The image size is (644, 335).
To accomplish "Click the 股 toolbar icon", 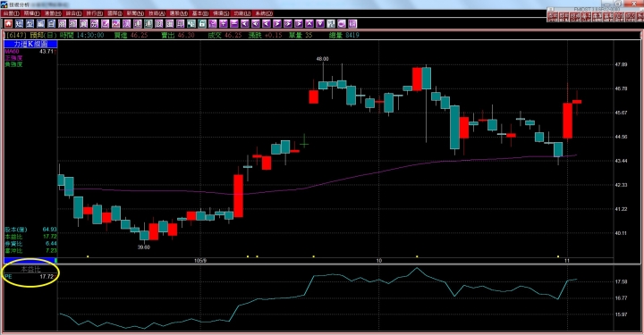I will click(159, 23).
